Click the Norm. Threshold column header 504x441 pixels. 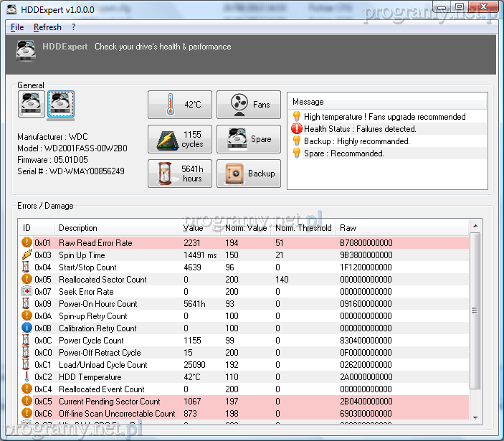click(303, 228)
